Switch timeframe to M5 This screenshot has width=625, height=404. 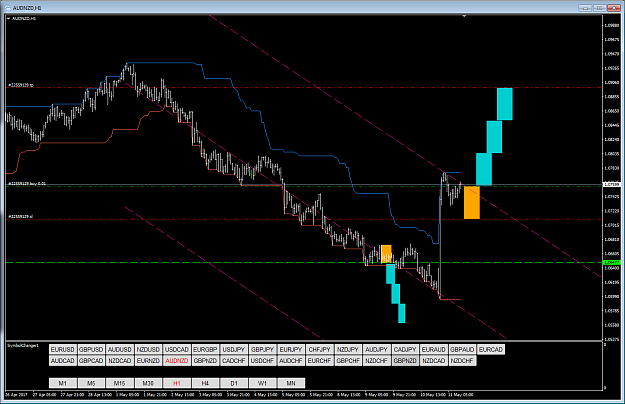tap(91, 383)
